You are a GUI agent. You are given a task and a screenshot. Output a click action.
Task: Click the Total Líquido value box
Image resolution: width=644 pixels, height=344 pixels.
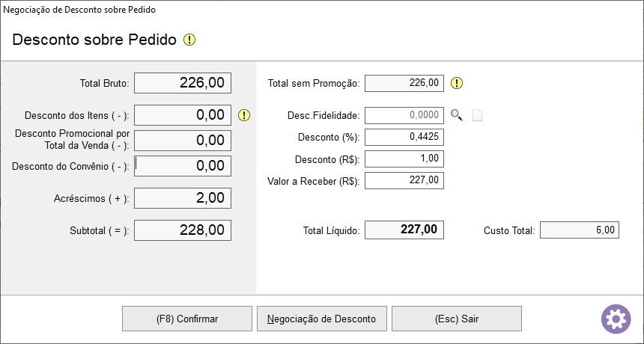tap(404, 230)
